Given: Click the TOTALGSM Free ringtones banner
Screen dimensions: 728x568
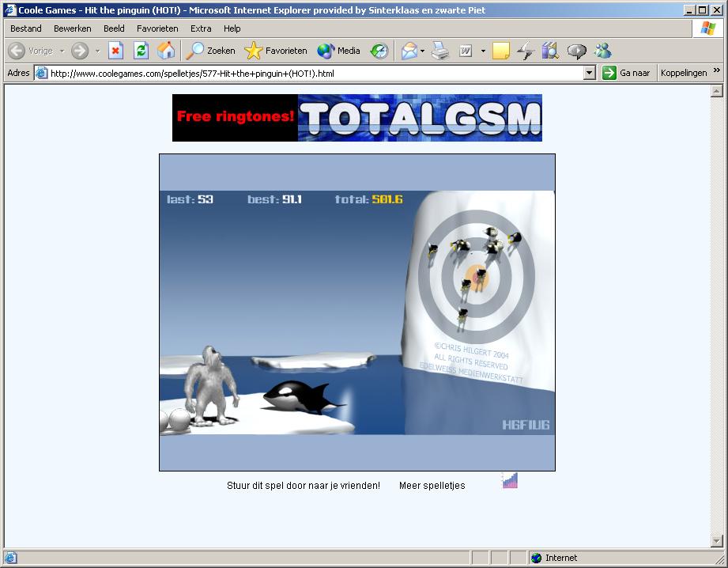Looking at the screenshot, I should [x=357, y=118].
